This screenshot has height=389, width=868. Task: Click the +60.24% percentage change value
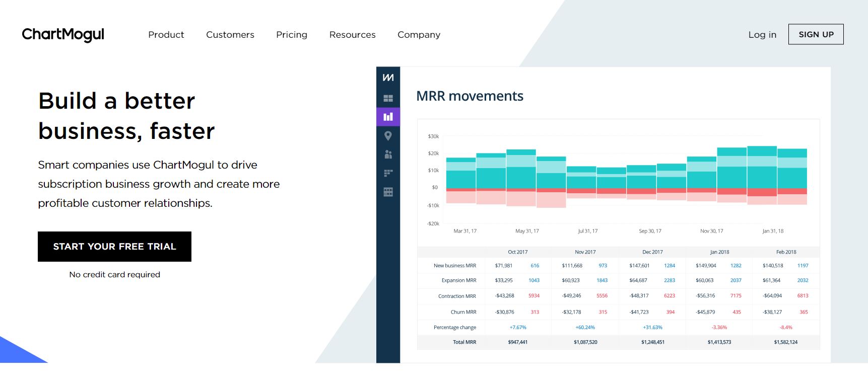tap(585, 328)
